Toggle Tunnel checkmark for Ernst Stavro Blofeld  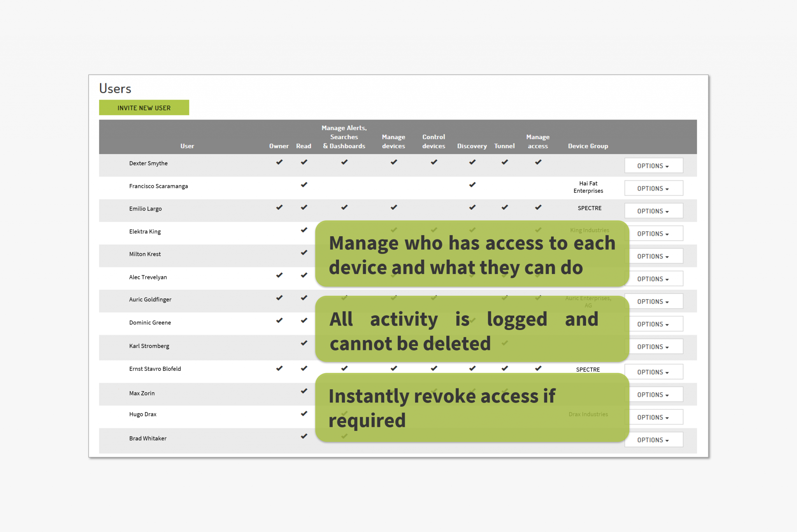[x=505, y=368]
